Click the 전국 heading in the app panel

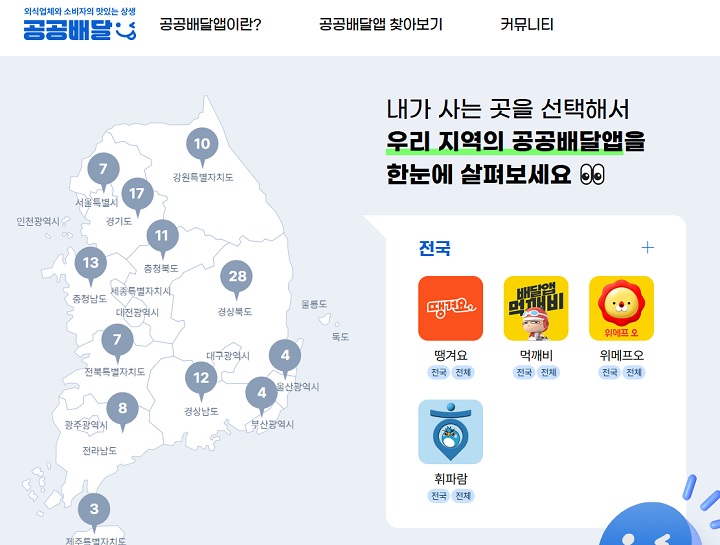click(x=435, y=248)
